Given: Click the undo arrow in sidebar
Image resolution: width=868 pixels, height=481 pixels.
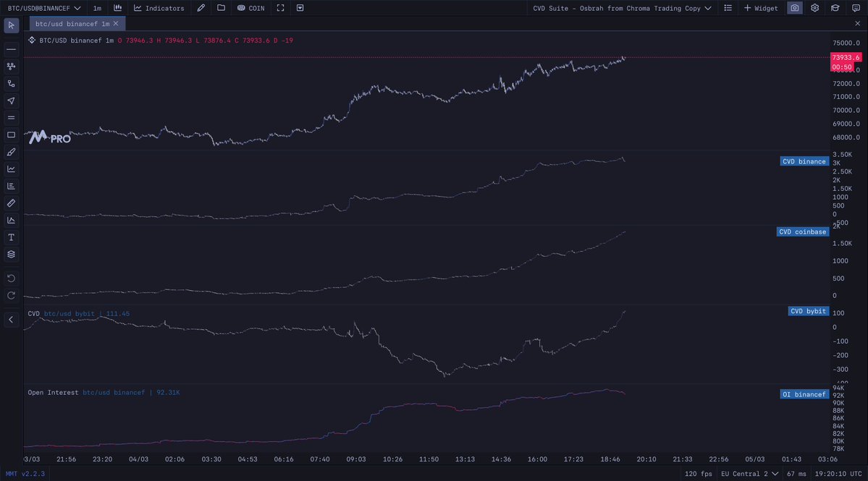Looking at the screenshot, I should [11, 278].
